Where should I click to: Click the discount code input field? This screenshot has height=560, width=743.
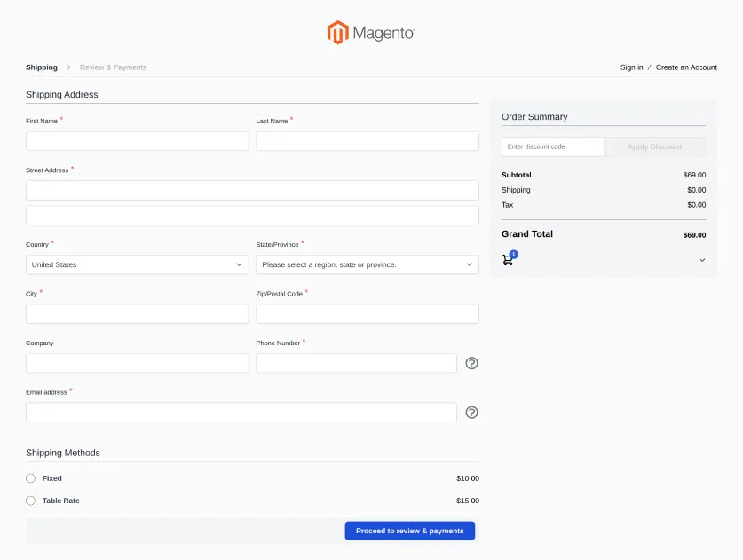tap(552, 146)
